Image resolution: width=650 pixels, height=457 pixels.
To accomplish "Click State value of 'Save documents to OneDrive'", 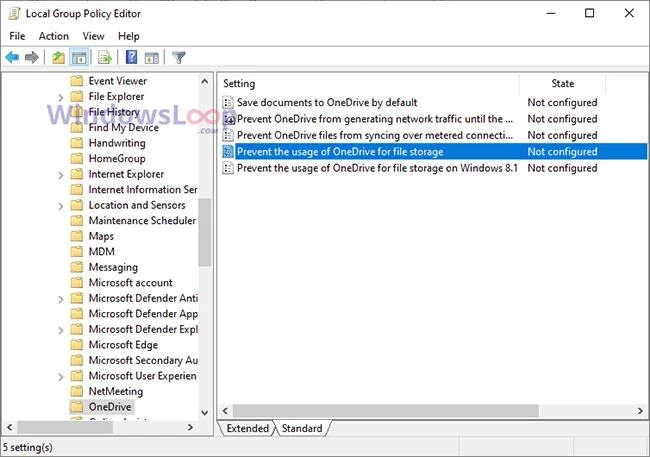I will click(x=562, y=102).
